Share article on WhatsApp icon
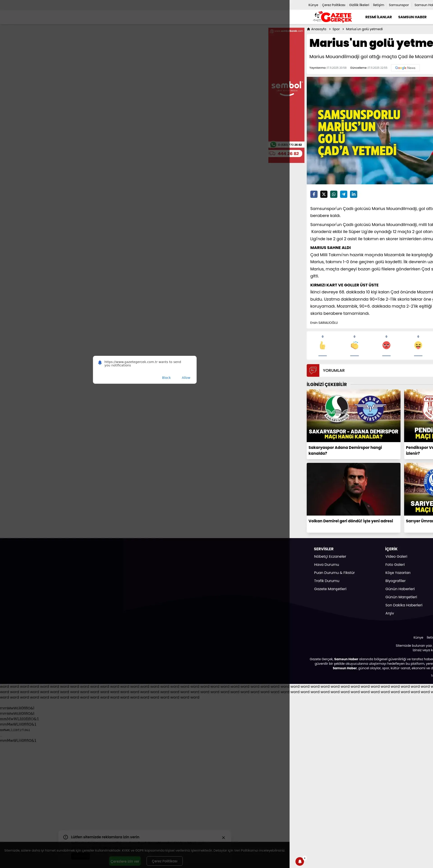The height and width of the screenshot is (868, 433). click(334, 194)
